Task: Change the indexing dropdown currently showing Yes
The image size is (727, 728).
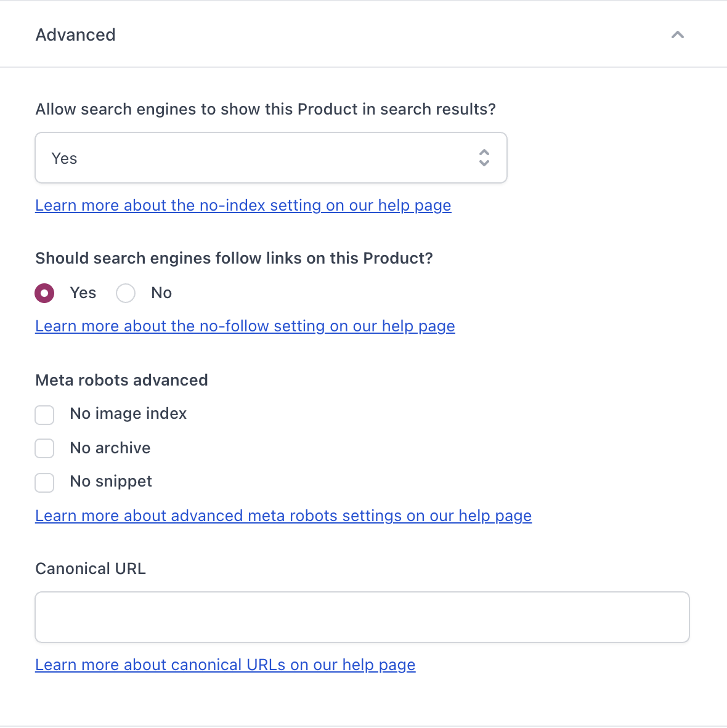Action: tap(271, 158)
